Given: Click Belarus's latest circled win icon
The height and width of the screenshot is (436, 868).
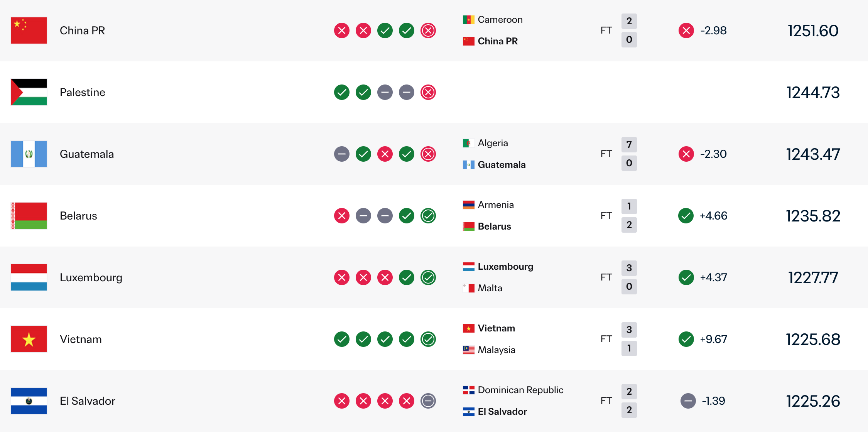Looking at the screenshot, I should 428,216.
